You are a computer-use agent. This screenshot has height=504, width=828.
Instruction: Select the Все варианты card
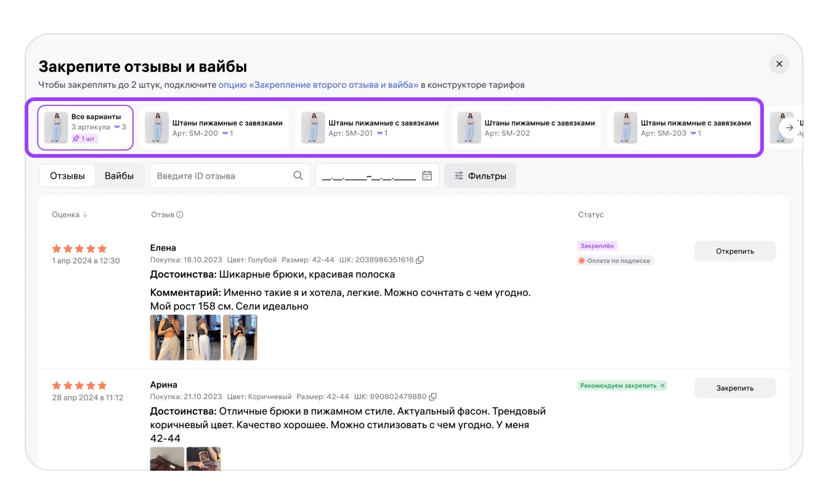coord(86,128)
